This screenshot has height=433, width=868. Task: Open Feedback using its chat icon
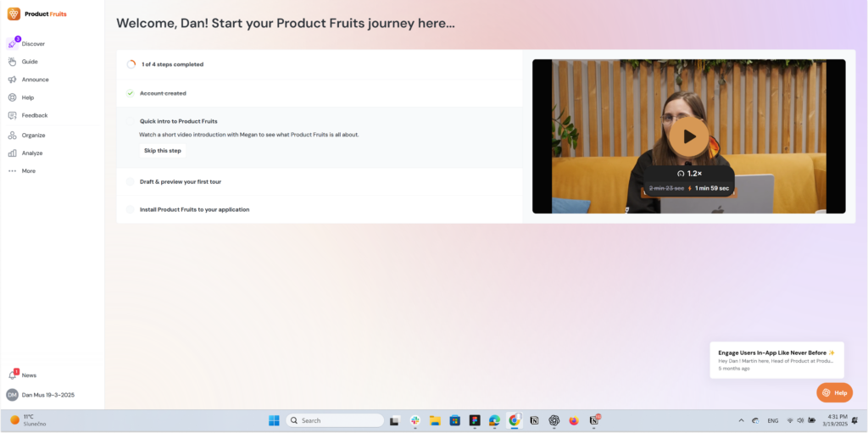(13, 115)
